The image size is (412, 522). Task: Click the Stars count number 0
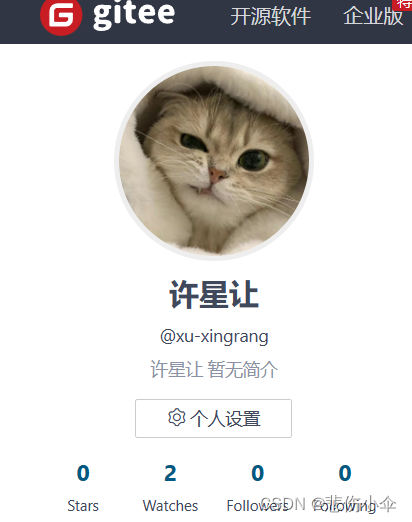[x=83, y=473]
